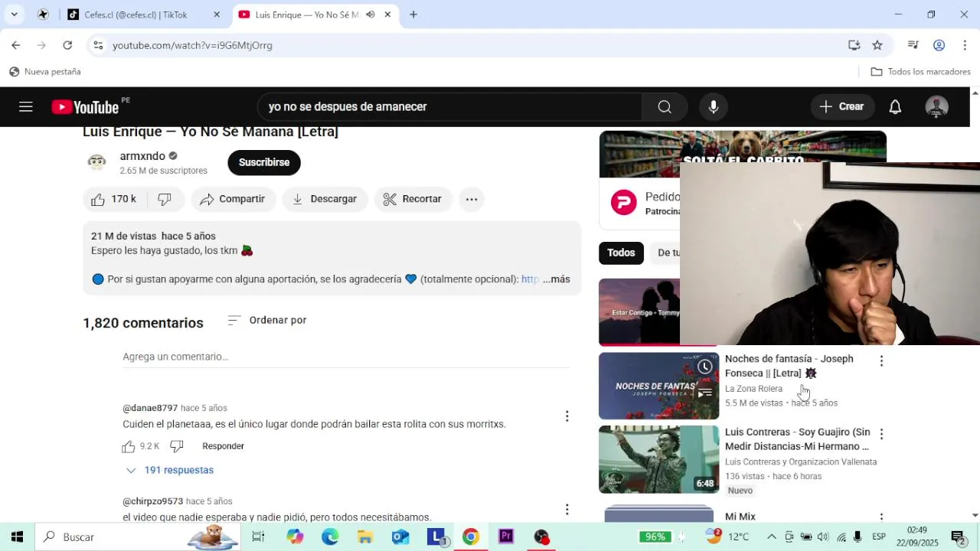Mute the Luis Enrique tab audio

[371, 15]
